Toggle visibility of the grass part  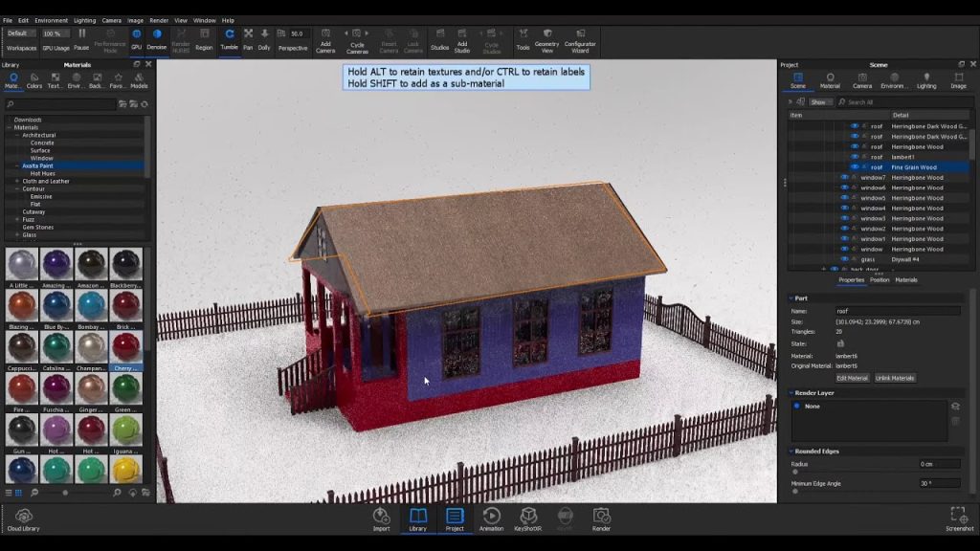tap(845, 258)
